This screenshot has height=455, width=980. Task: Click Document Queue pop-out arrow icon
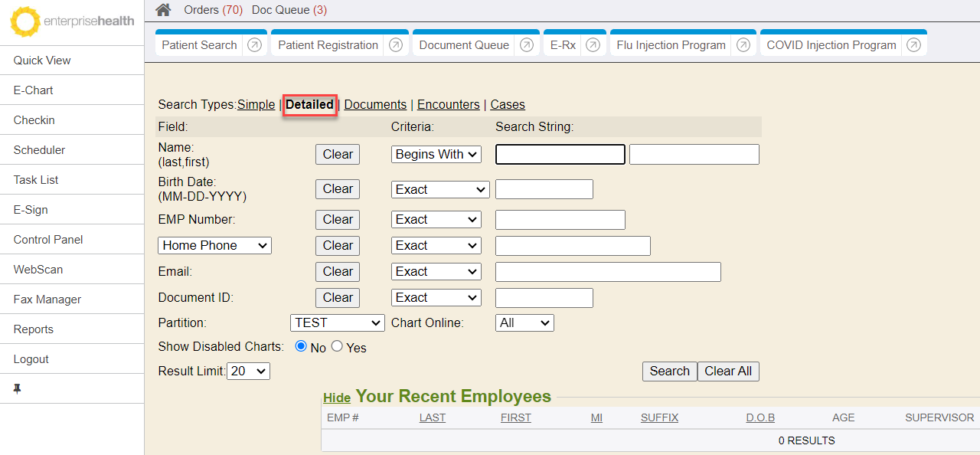point(527,45)
